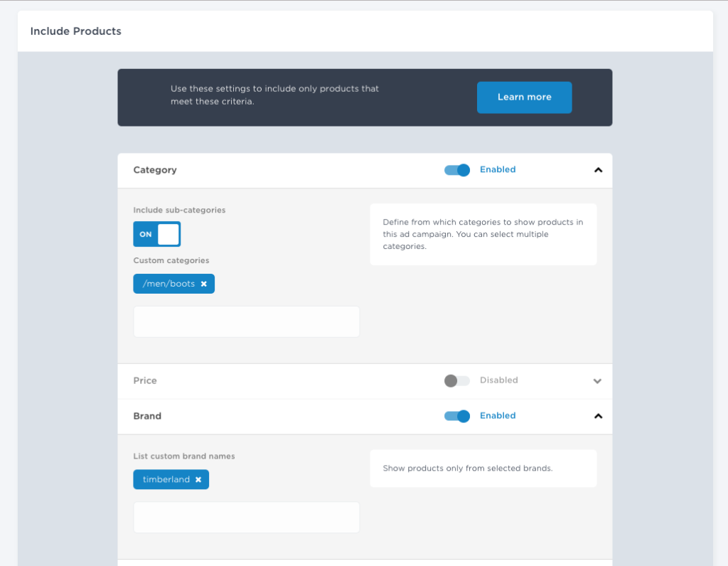Disable the Brand filter toggle
728x566 pixels.
click(457, 416)
